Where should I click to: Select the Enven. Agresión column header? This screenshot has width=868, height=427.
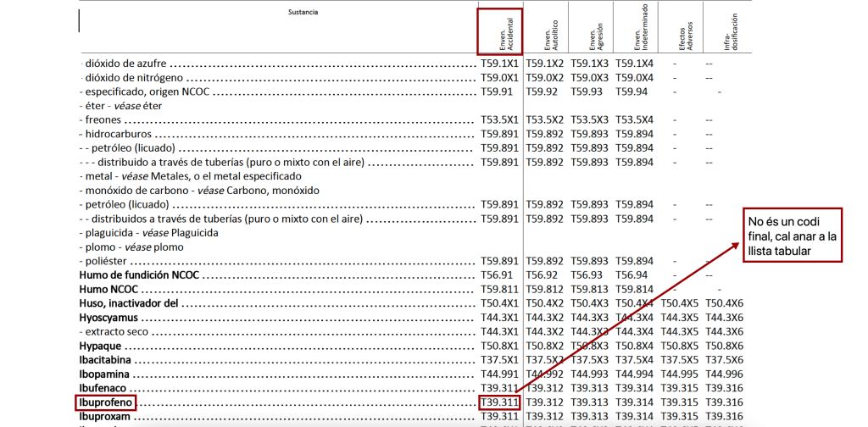click(593, 34)
